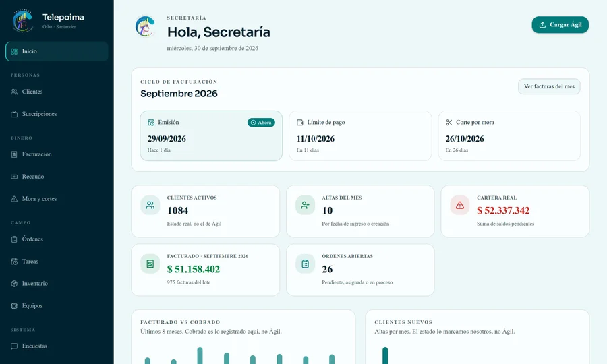Click the Hace 1 día text

(x=158, y=150)
